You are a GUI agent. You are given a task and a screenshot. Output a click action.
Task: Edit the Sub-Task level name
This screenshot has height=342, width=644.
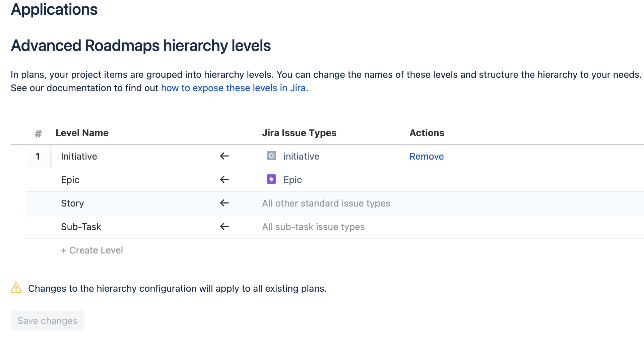pos(81,227)
